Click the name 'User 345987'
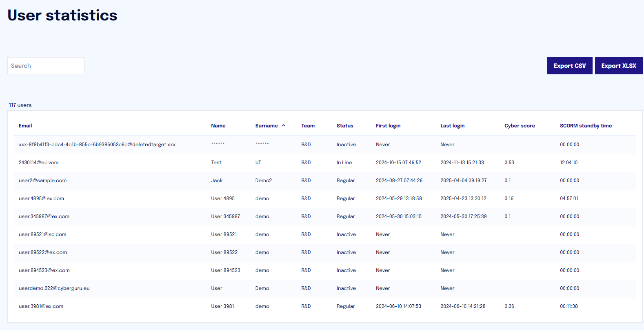The width and height of the screenshot is (644, 330). [226, 216]
